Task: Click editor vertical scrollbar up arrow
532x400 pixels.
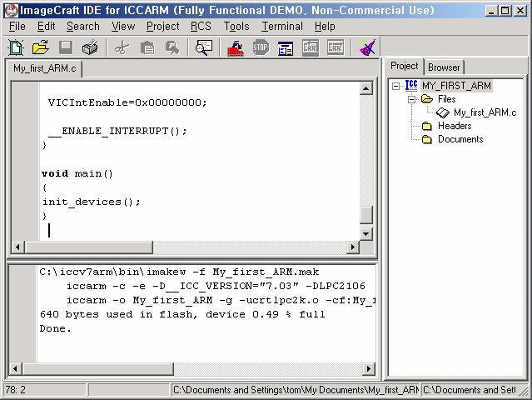Action: (366, 88)
